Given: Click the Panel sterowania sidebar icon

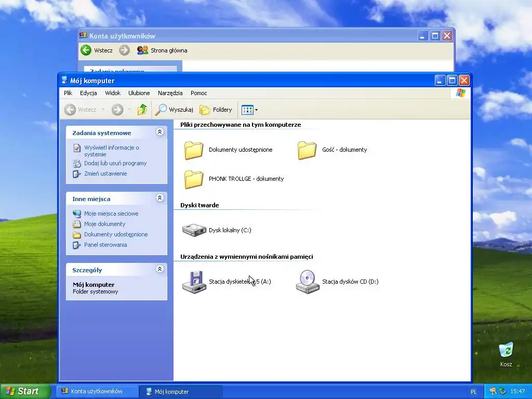Looking at the screenshot, I should 77,245.
